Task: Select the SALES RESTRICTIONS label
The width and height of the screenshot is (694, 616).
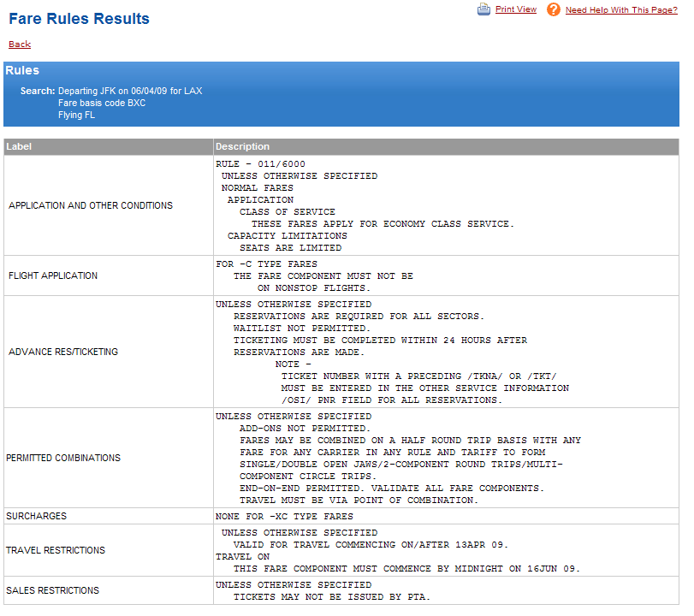Action: tap(53, 591)
